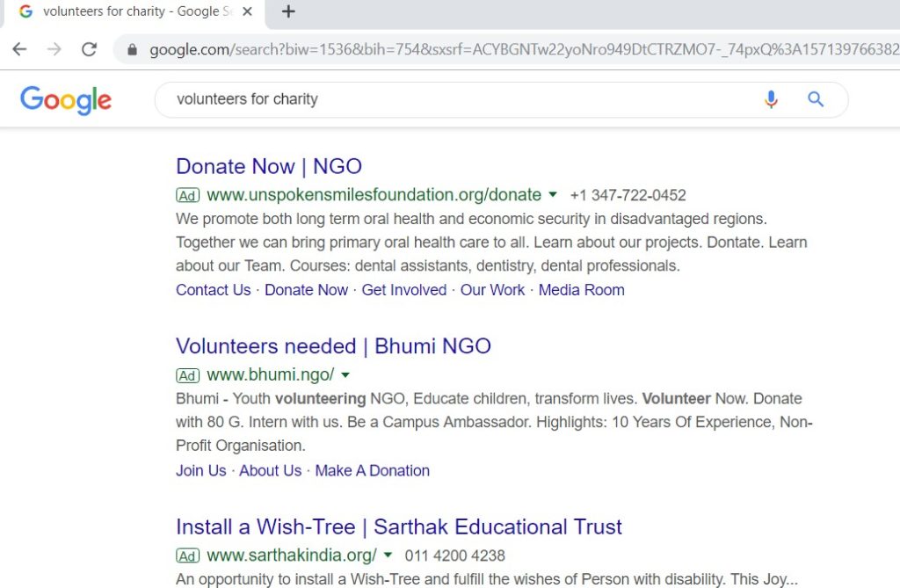Select the 'volunteers for charity - Google' tab
The width and height of the screenshot is (900, 588).
pyautogui.click(x=134, y=12)
